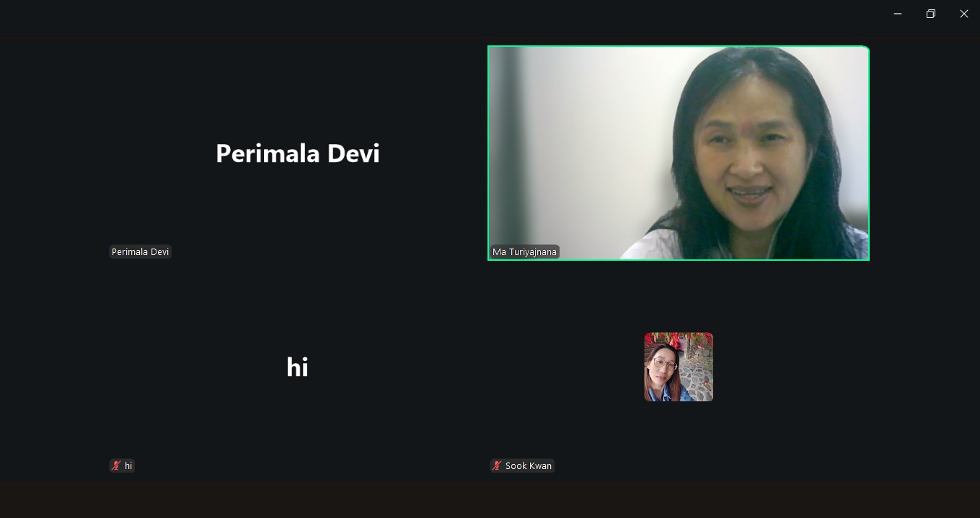Click the small "Perimala Devi" name tag
This screenshot has height=518, width=980.
pos(140,252)
